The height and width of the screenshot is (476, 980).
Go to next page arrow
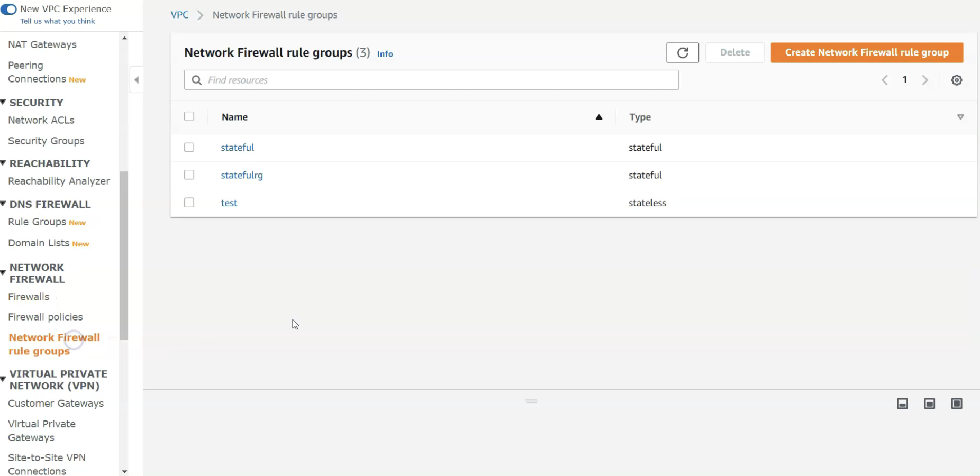pos(925,80)
